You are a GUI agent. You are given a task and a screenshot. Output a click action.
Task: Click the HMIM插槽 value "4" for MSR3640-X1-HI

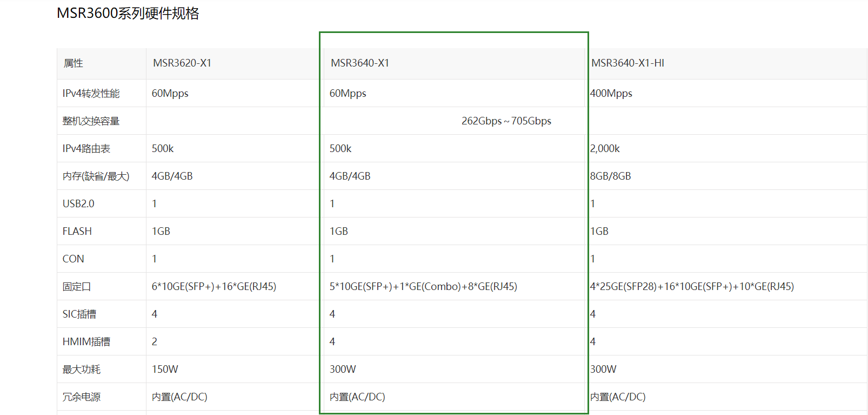point(593,342)
